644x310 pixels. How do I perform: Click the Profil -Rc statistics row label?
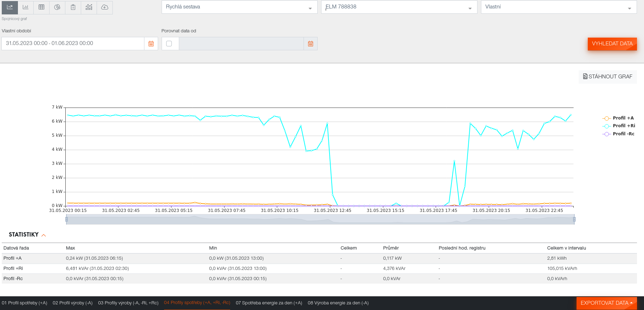click(x=13, y=279)
